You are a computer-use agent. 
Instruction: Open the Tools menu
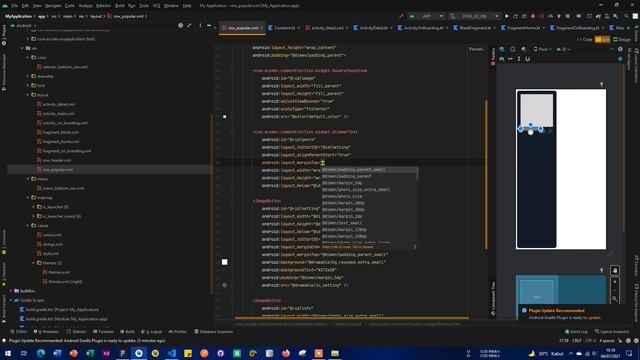point(144,6)
